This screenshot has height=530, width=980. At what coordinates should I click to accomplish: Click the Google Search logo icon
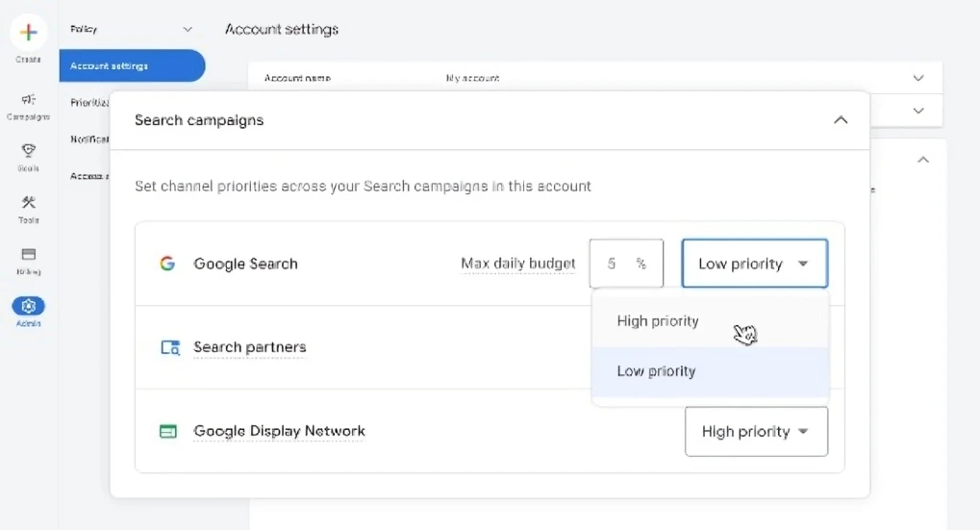pos(167,264)
